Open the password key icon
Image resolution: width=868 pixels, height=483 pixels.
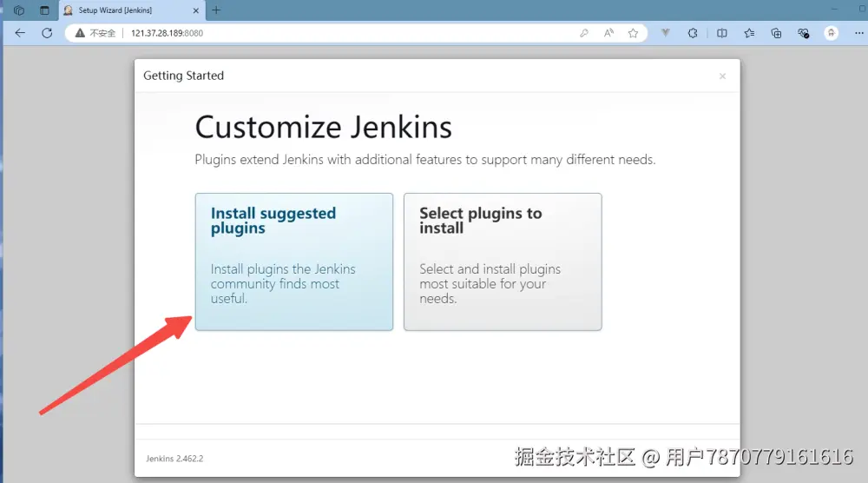pos(584,33)
